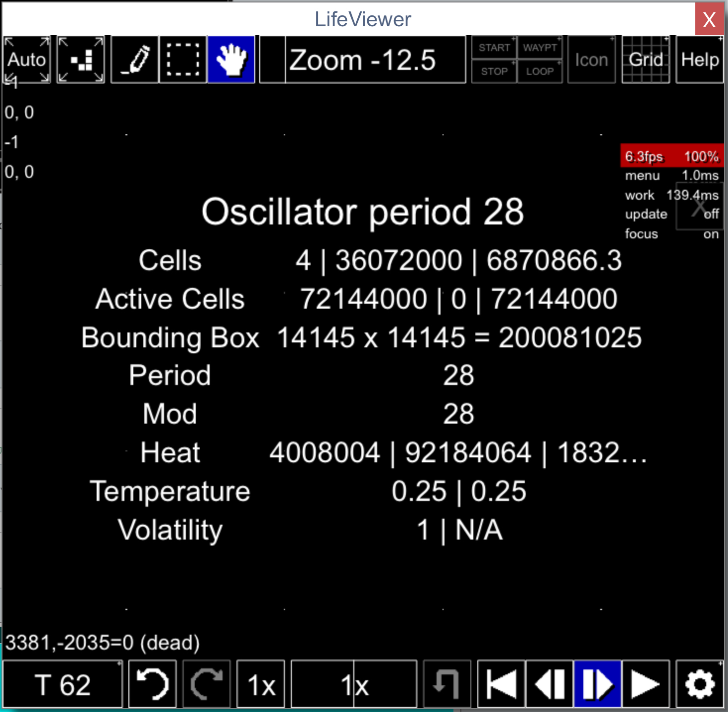Viewport: 728px width, 712px height.
Task: Click the cell coordinates status 3381,-2035=0 (dead)
Action: pos(103,643)
